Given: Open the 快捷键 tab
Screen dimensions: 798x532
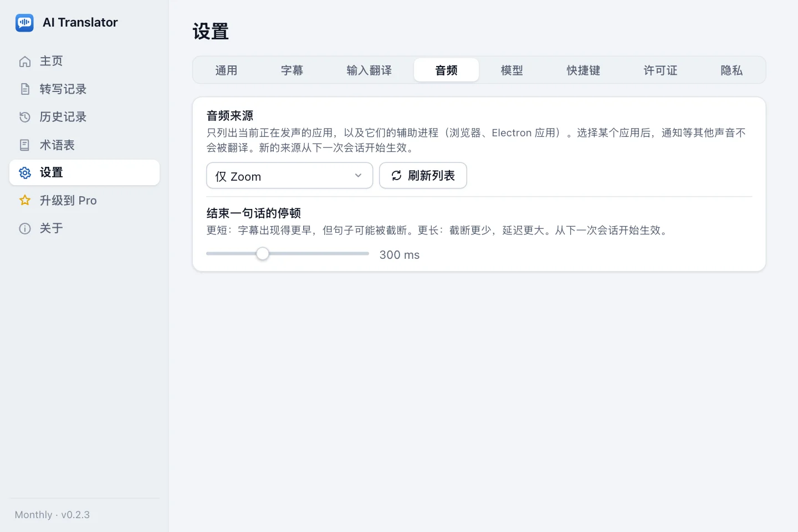Looking at the screenshot, I should 584,70.
